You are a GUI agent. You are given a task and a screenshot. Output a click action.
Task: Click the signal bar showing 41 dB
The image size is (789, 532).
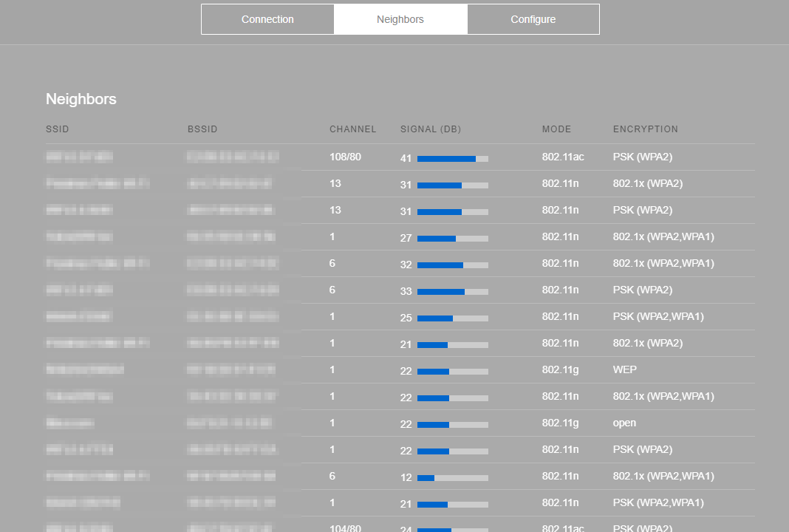[x=452, y=159]
